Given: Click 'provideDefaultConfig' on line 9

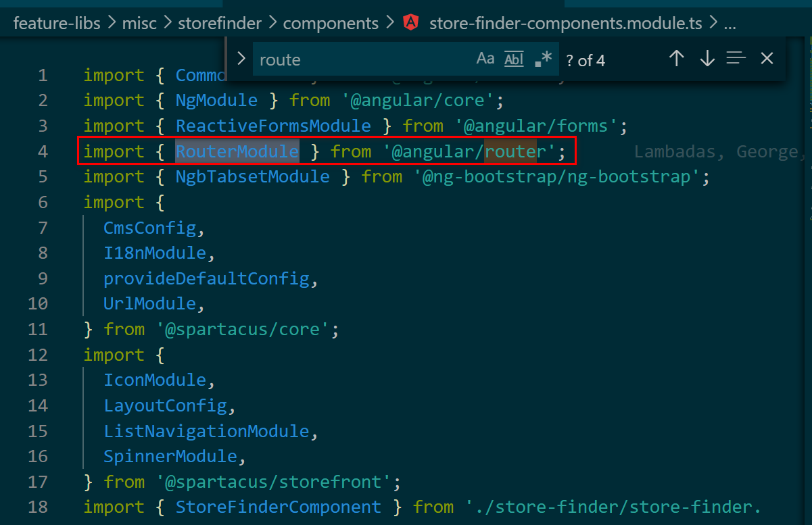Looking at the screenshot, I should (x=206, y=278).
